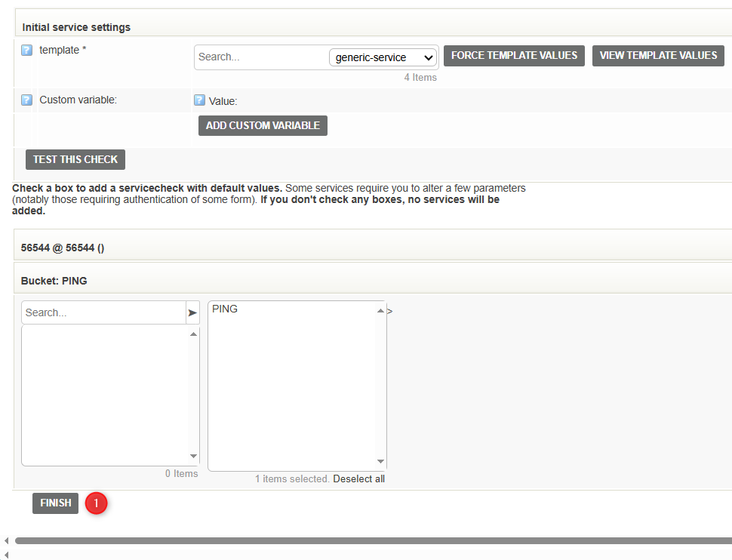The image size is (732, 560).
Task: Click the scroll-up arrow of the PING list
Action: (x=381, y=309)
